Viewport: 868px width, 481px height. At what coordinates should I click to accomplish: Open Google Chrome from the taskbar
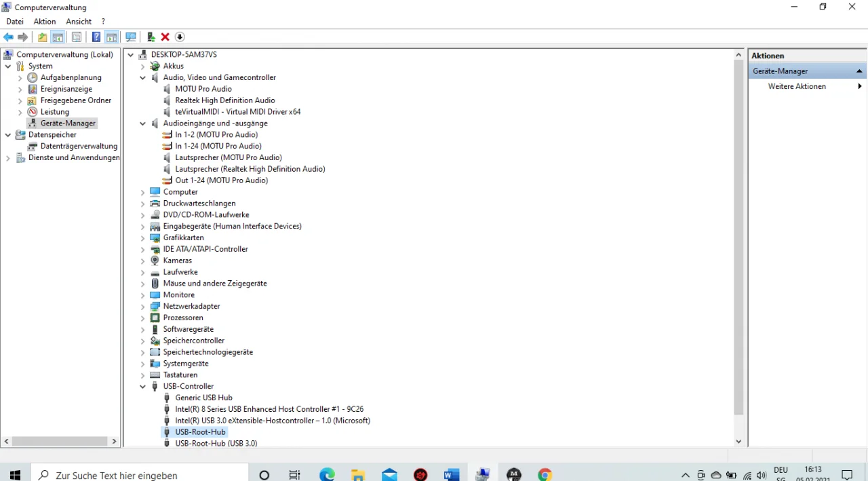tap(545, 475)
